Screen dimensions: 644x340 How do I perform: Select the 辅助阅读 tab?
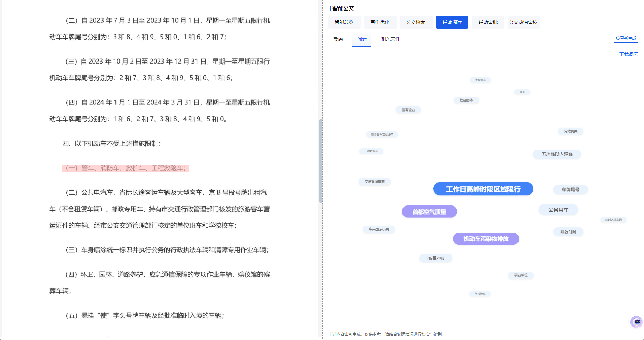(452, 22)
